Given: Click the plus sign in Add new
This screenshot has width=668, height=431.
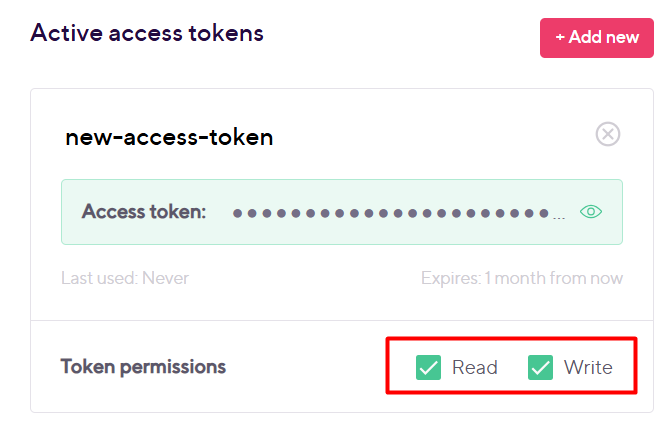Looking at the screenshot, I should 560,37.
